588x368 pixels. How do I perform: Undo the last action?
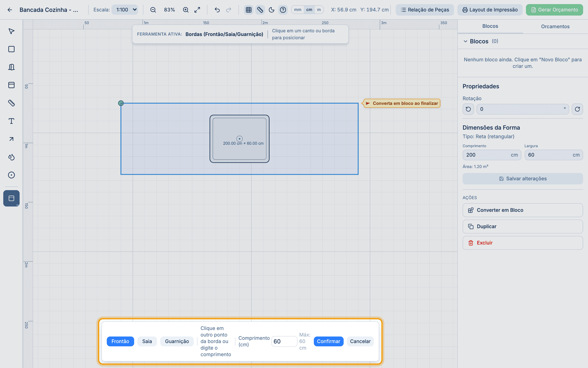tap(217, 10)
